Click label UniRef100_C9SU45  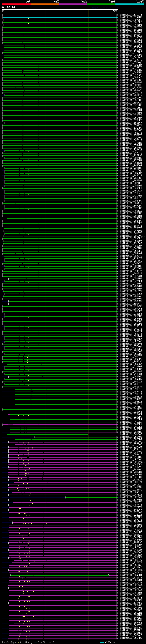coord(131,77)
